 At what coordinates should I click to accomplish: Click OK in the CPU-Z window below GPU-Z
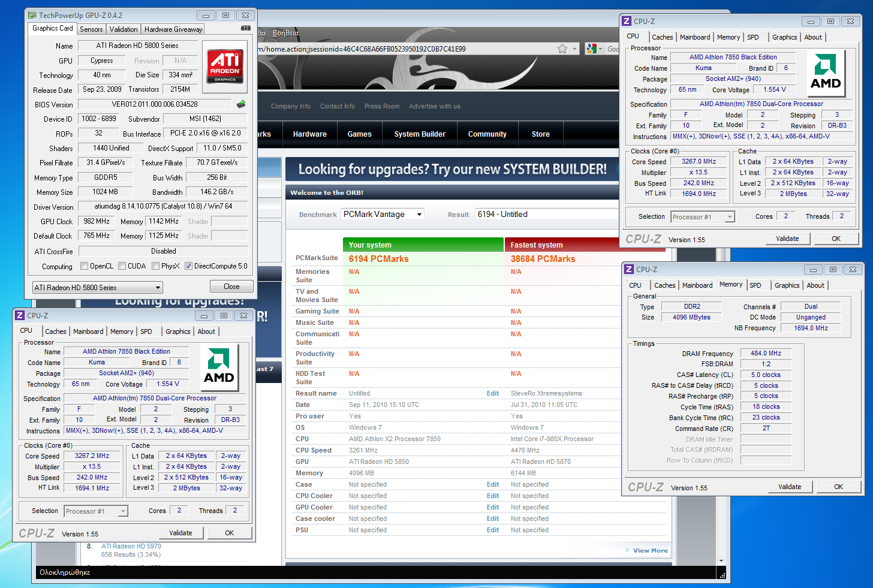[230, 533]
